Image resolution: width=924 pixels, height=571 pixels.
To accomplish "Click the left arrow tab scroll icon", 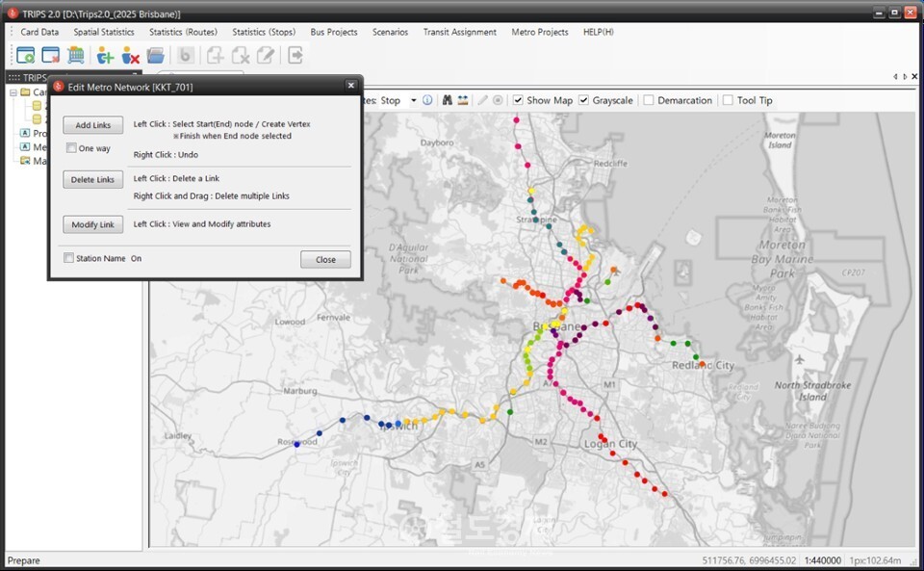I will (x=895, y=77).
